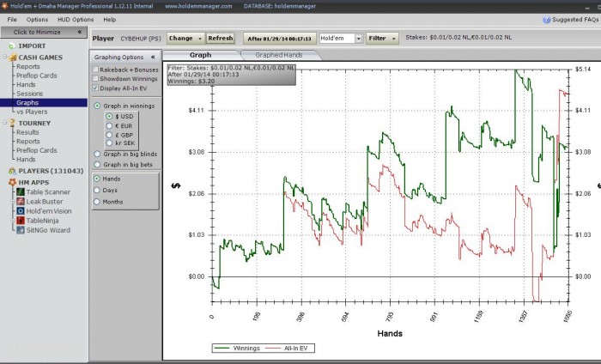Click the All-In EV legend entry

287,349
